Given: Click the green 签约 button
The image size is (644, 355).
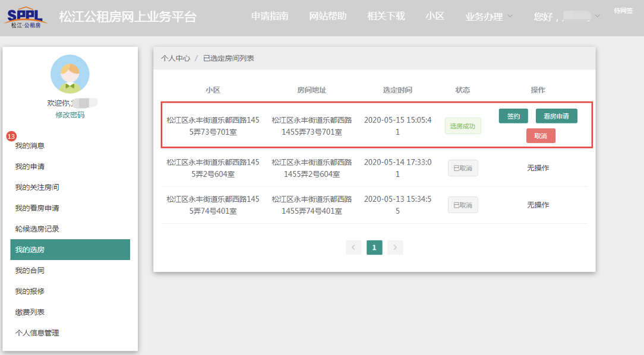Looking at the screenshot, I should (x=513, y=116).
